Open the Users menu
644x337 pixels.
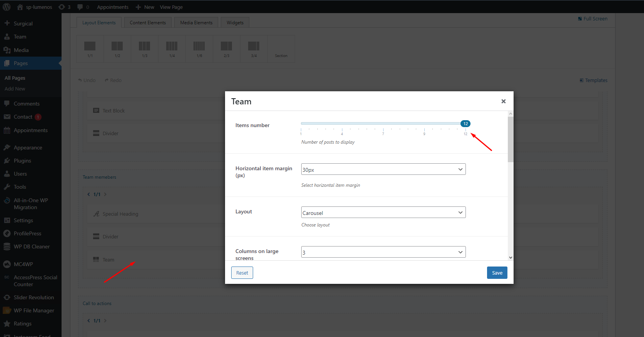pyautogui.click(x=31, y=174)
